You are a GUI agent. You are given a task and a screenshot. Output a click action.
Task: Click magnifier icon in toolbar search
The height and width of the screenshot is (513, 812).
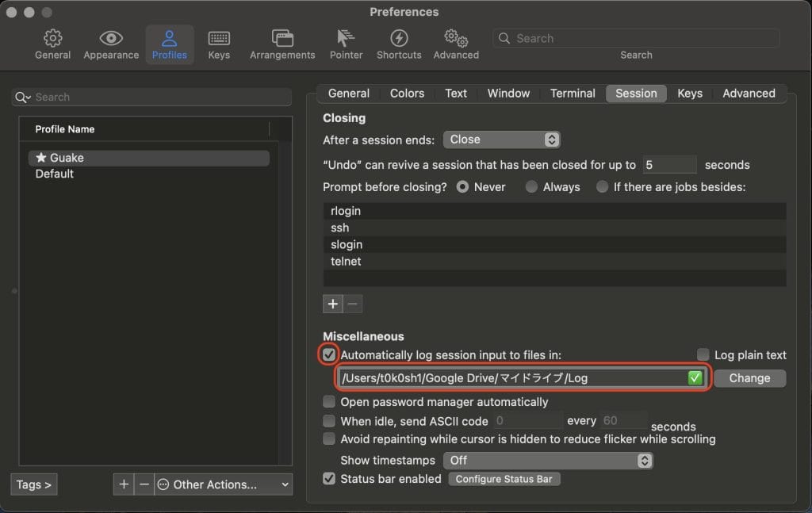[x=504, y=38]
